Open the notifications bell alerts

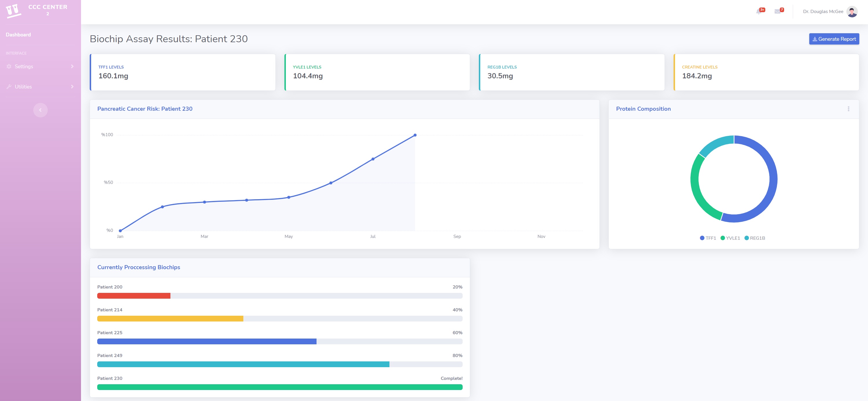pyautogui.click(x=759, y=12)
